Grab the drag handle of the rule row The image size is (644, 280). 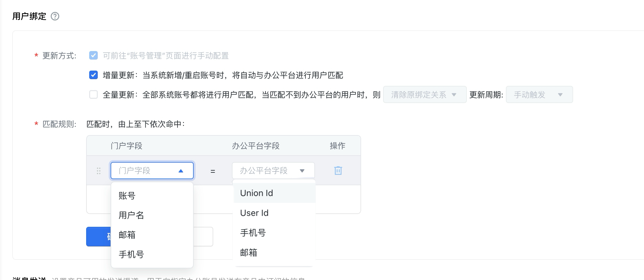(x=98, y=171)
